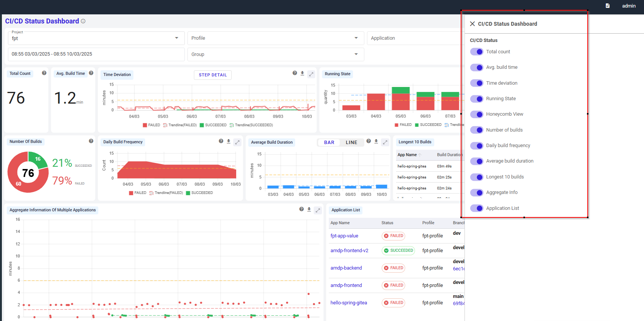The width and height of the screenshot is (644, 321).
Task: Toggle Total count widget
Action: tap(477, 52)
